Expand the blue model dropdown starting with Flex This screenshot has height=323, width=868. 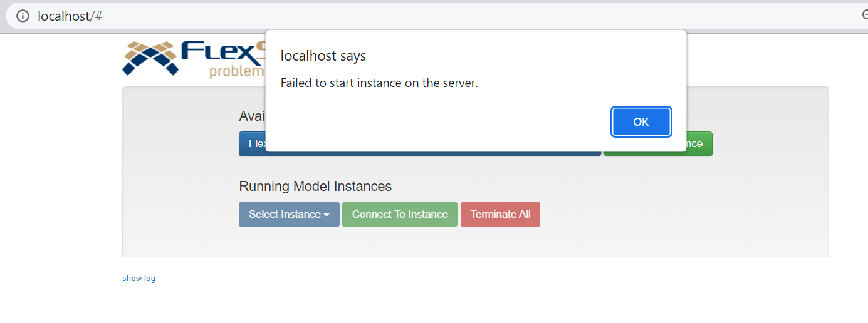(x=253, y=144)
